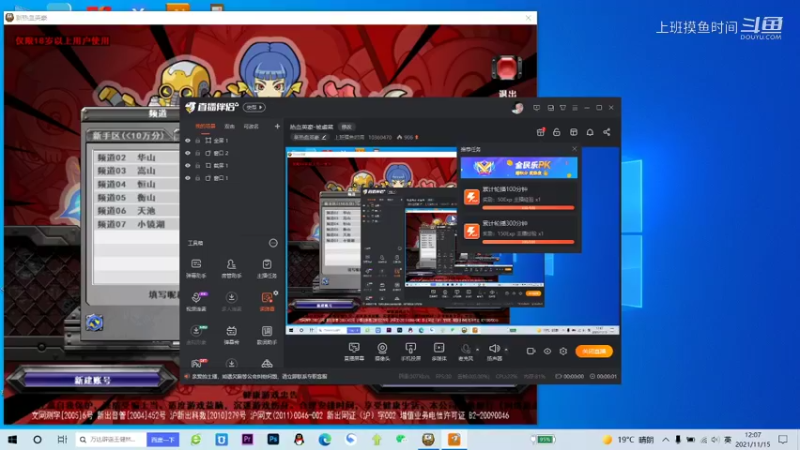This screenshot has width=800, height=450.
Task: Hide the 窗口 1 source with its eye icon
Action: click(188, 178)
